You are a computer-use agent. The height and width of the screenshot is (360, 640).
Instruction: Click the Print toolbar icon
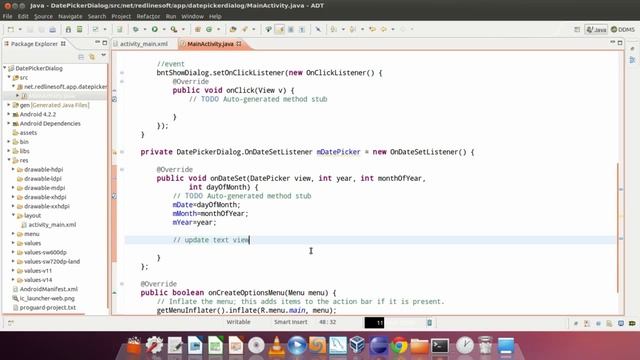(x=53, y=29)
